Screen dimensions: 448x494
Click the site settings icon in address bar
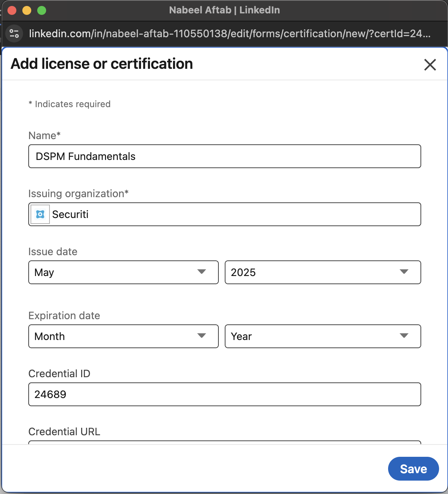[14, 33]
